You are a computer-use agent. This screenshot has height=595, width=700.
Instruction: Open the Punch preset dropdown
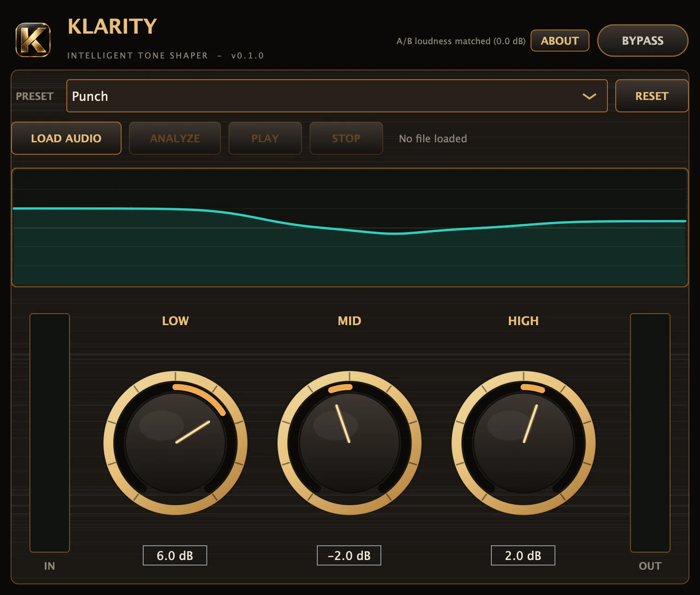(337, 96)
